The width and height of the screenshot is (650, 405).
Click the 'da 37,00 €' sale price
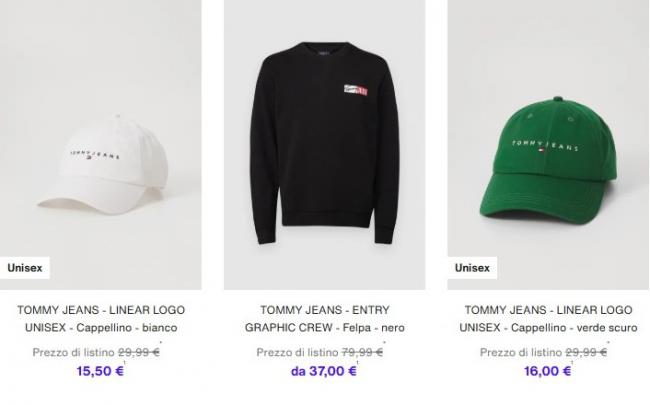click(324, 371)
